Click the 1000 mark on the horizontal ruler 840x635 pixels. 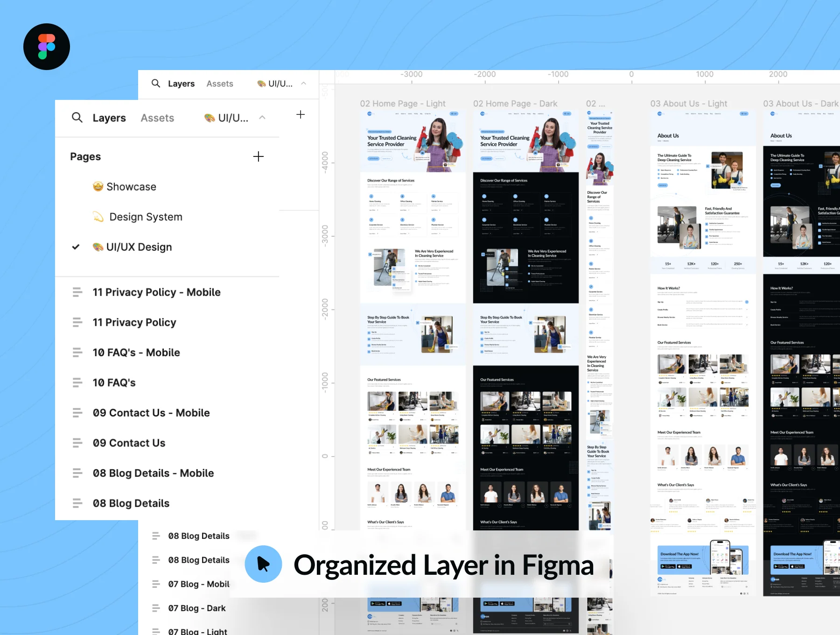click(705, 74)
